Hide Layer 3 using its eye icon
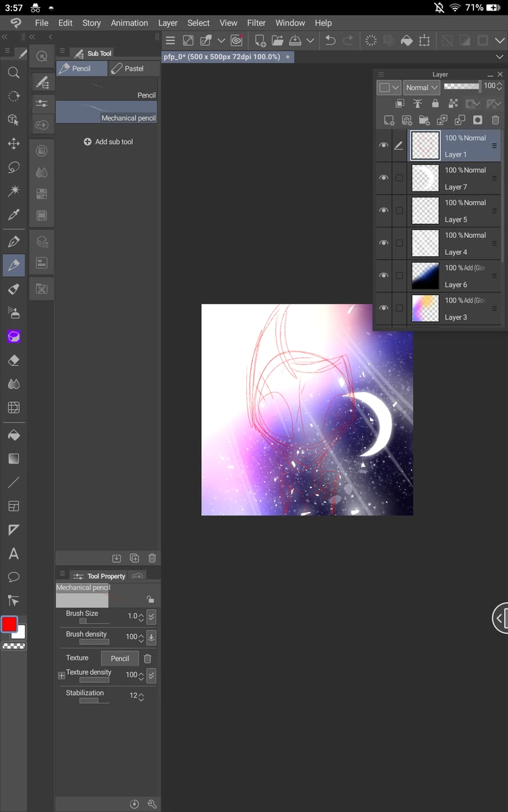508x812 pixels. [384, 308]
